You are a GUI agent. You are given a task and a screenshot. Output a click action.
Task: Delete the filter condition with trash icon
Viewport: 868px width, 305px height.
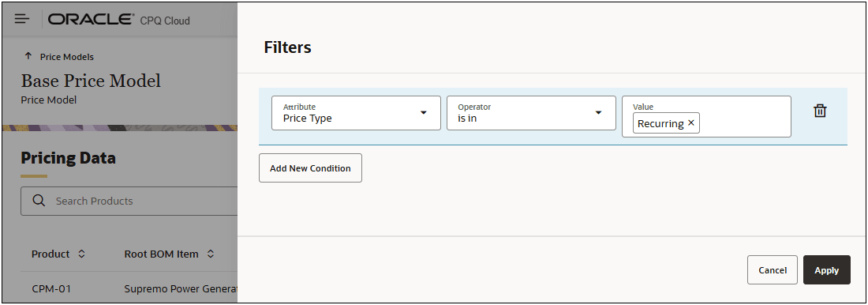tap(820, 111)
